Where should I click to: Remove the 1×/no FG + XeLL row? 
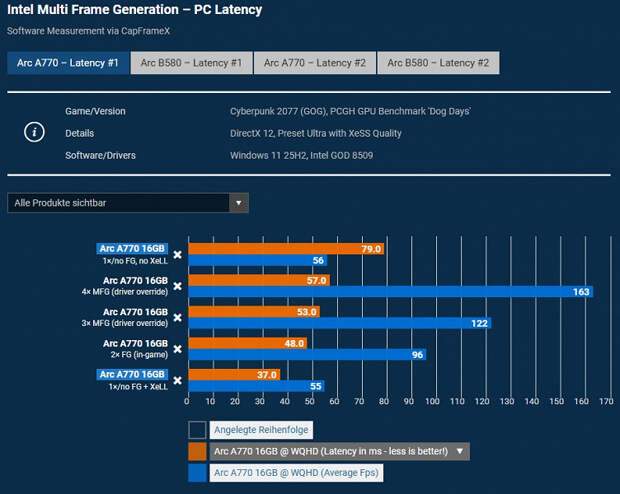point(177,379)
